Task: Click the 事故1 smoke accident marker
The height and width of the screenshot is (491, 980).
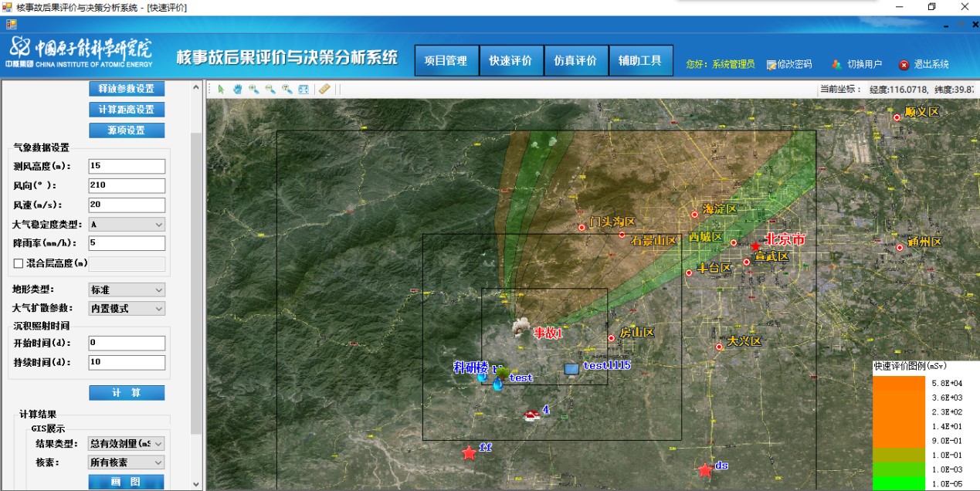Action: click(x=522, y=327)
